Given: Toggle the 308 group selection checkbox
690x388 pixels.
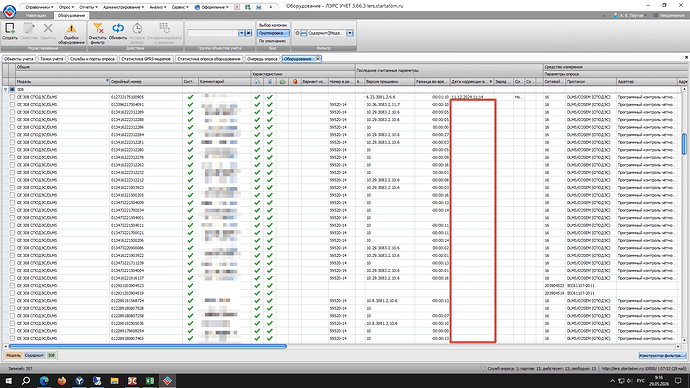Looking at the screenshot, I should (x=12, y=89).
